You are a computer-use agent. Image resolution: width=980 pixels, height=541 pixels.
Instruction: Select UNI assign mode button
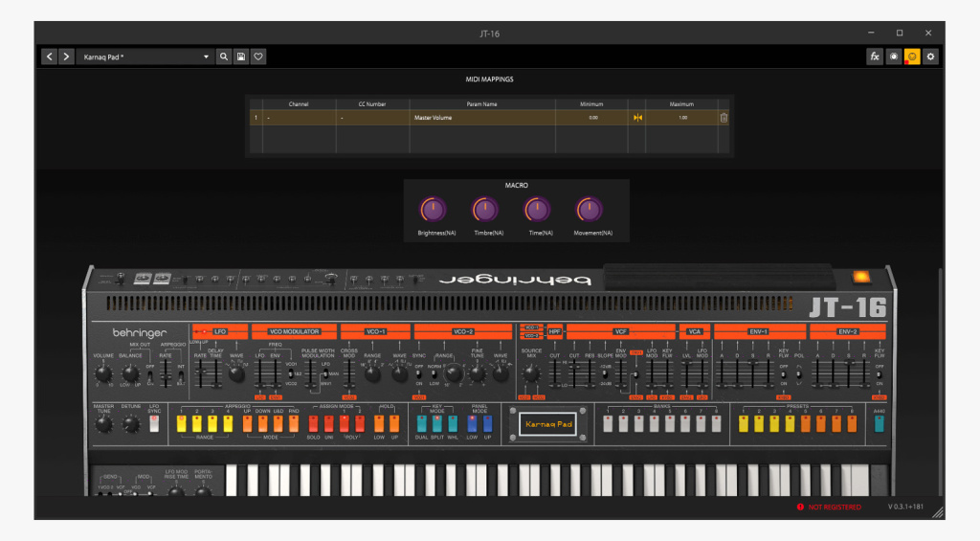[x=329, y=423]
